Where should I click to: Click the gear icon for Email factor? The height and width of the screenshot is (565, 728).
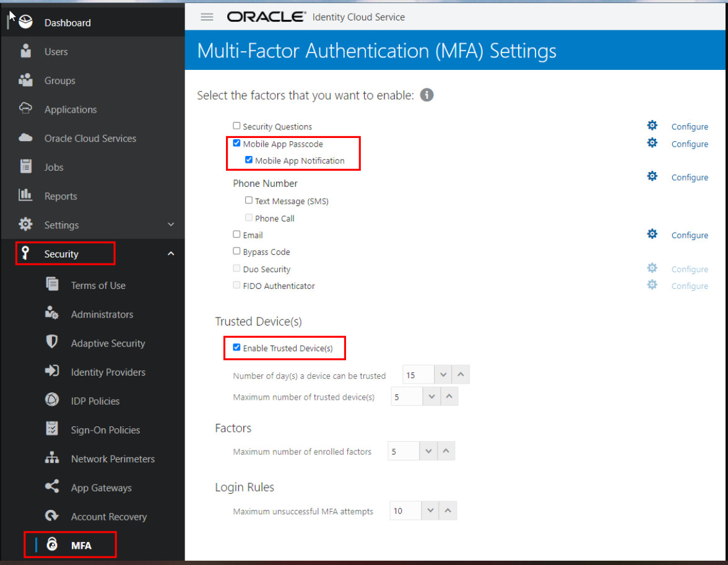(652, 234)
